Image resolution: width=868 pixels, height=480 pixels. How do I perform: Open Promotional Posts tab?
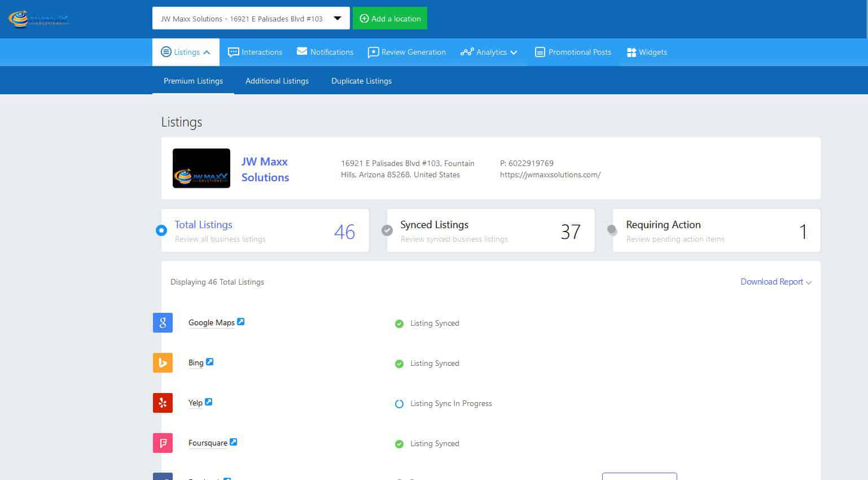573,52
